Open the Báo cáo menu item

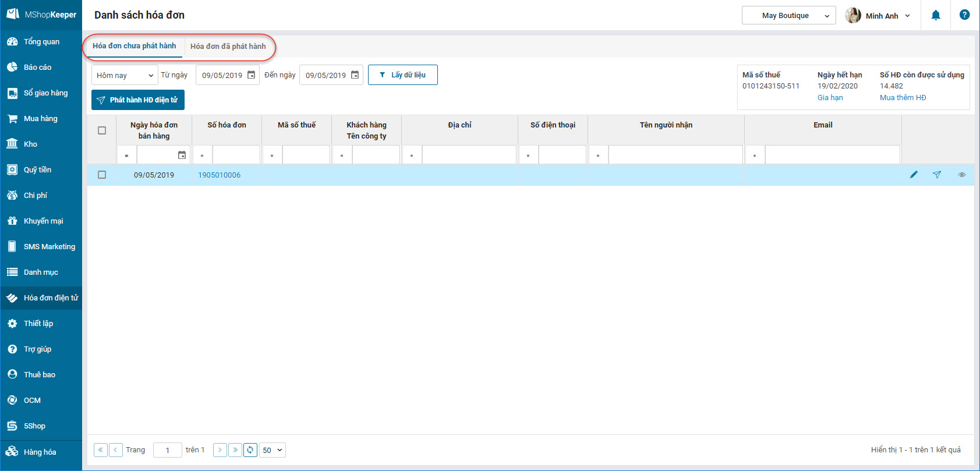(x=41, y=68)
